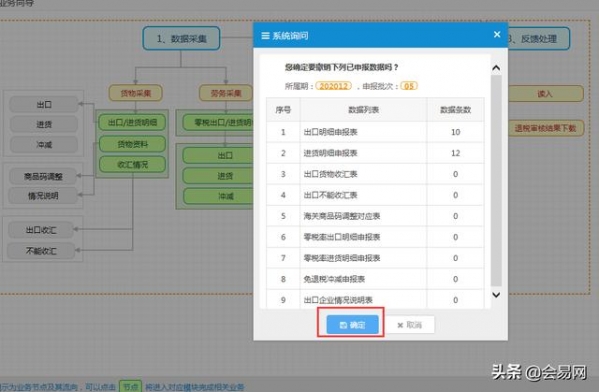Click the 申报批次 value 05
Image resolution: width=599 pixels, height=392 pixels.
tap(409, 86)
